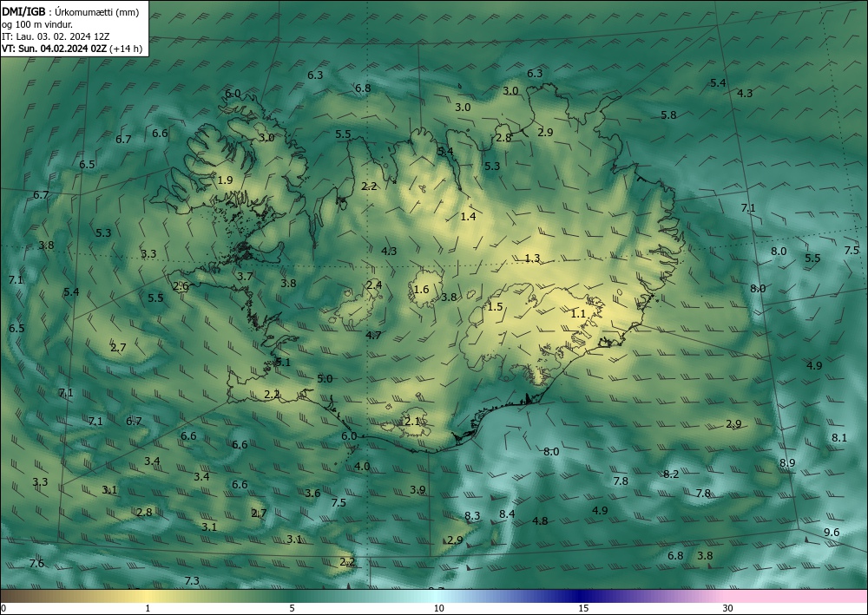Select the 5.8 value off the northeast coast
868x615 pixels.
click(x=668, y=115)
